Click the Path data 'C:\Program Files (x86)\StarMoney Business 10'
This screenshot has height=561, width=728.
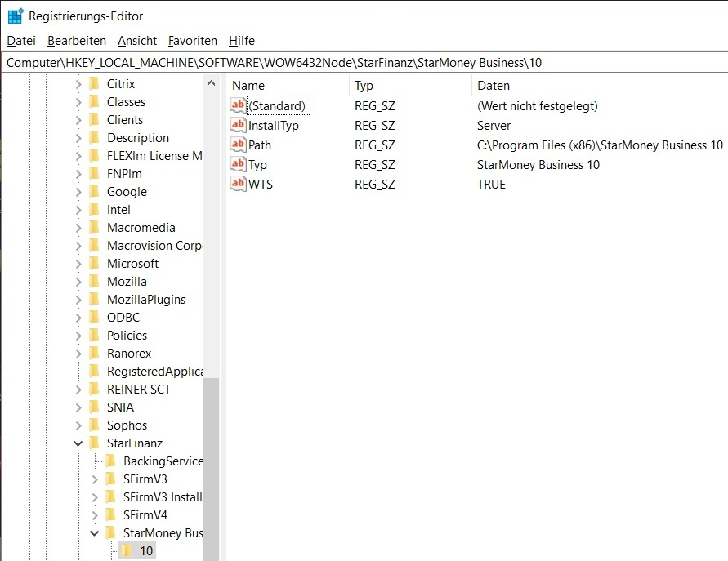(x=600, y=145)
